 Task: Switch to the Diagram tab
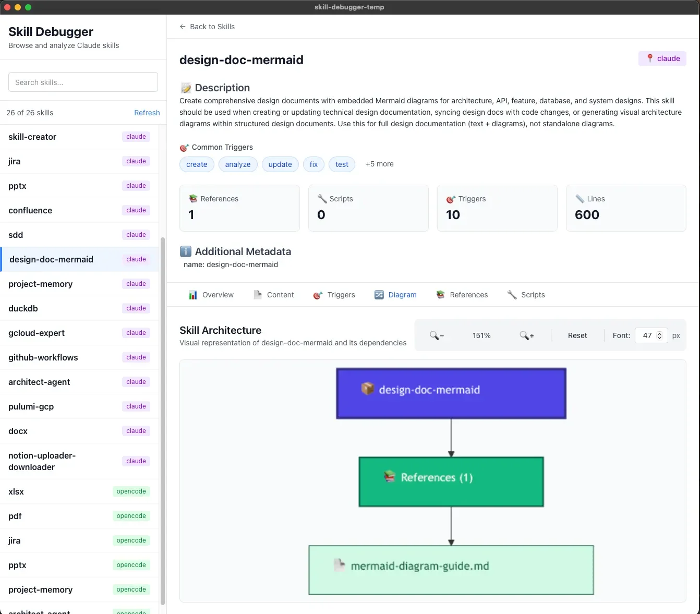(x=402, y=295)
